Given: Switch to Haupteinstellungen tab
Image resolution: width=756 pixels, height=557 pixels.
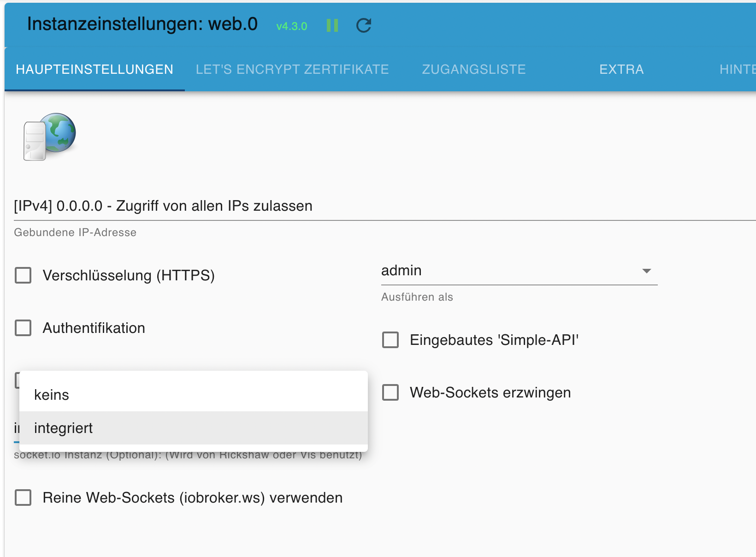Looking at the screenshot, I should tap(94, 69).
